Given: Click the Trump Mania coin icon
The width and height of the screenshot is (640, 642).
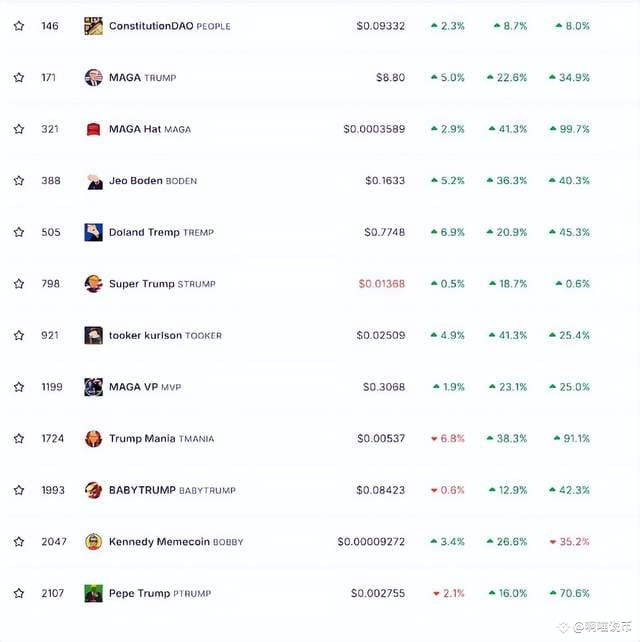Looking at the screenshot, I should pyautogui.click(x=93, y=439).
